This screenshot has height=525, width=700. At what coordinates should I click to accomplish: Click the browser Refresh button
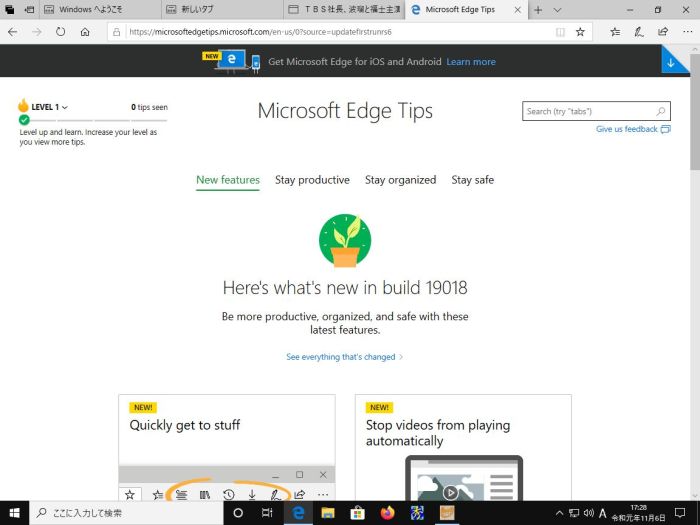tap(60, 32)
